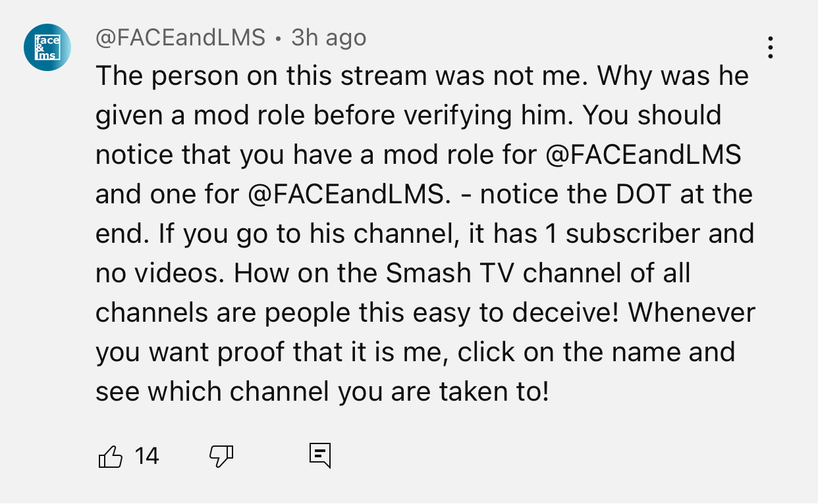Viewport: 818px width, 504px height.
Task: Click the like count number 14
Action: [x=146, y=456]
